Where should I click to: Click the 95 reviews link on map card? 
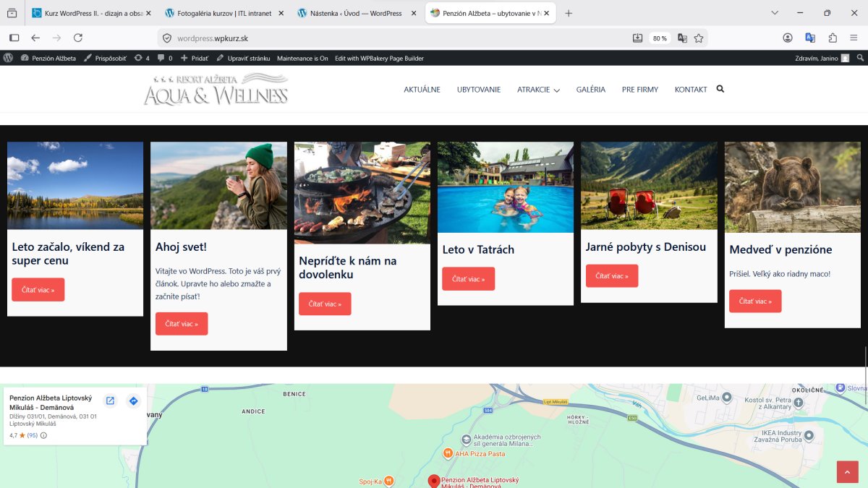[33, 435]
